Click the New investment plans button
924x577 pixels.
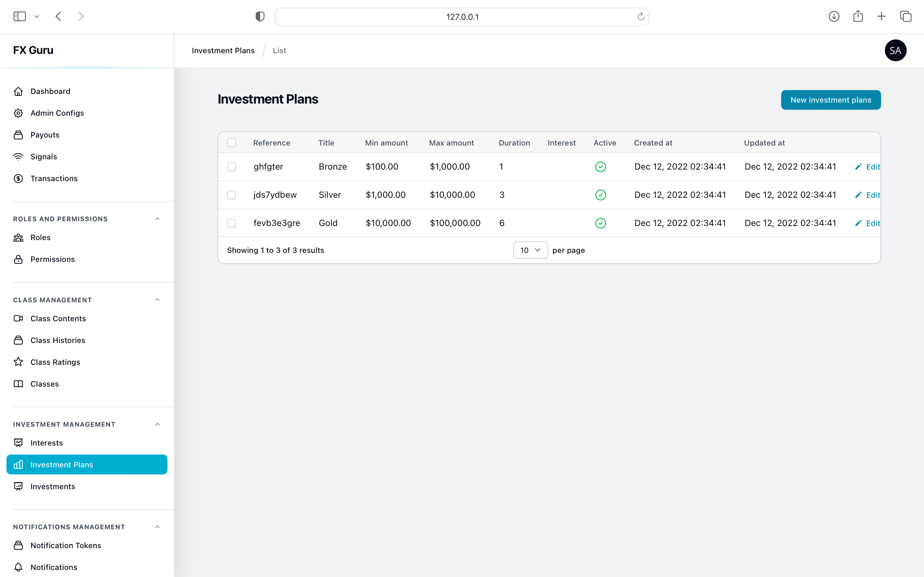(x=830, y=100)
